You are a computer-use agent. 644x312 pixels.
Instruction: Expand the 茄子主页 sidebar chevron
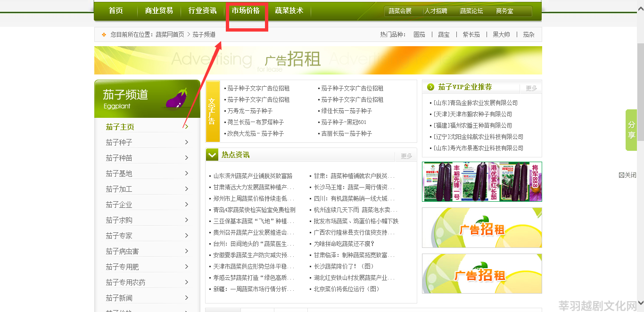point(186,127)
